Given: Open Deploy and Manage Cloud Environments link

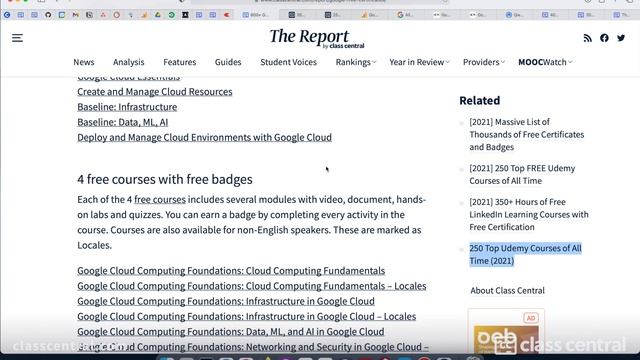Looking at the screenshot, I should [x=204, y=138].
